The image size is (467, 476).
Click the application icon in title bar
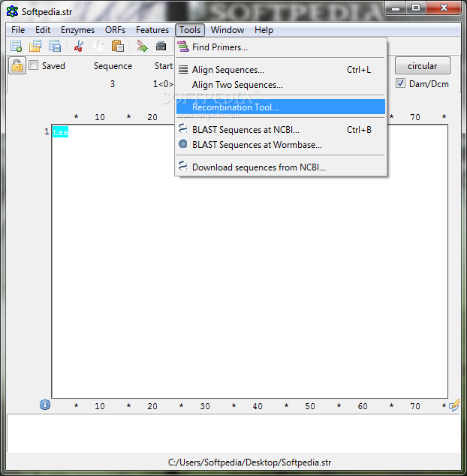12,11
